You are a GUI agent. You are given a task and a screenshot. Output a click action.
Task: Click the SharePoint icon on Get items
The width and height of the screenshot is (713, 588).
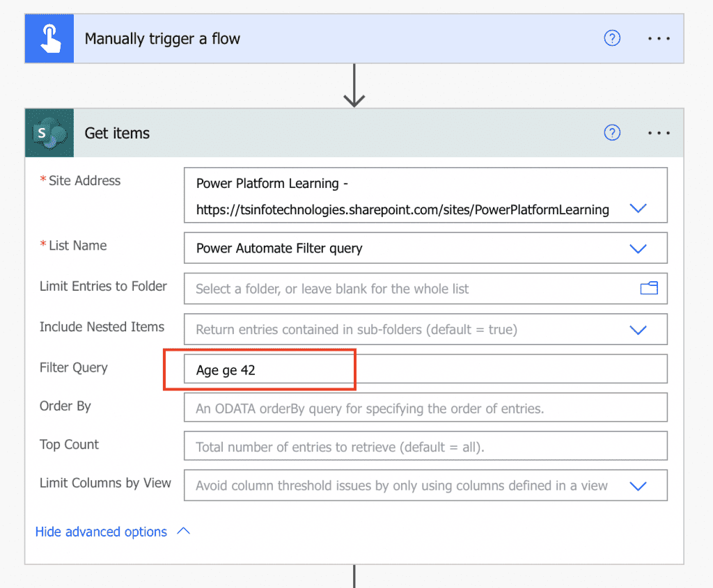pos(49,133)
